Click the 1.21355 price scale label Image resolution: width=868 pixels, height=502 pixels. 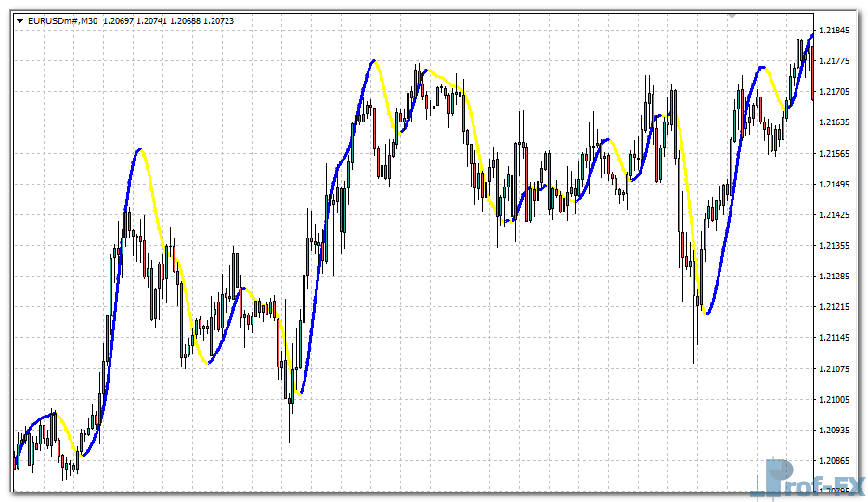point(836,246)
